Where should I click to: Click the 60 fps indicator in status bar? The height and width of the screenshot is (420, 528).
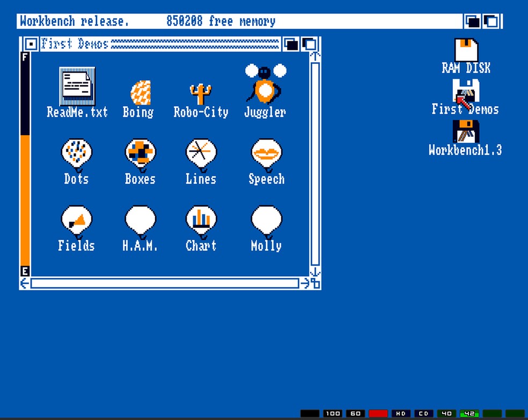tap(355, 413)
